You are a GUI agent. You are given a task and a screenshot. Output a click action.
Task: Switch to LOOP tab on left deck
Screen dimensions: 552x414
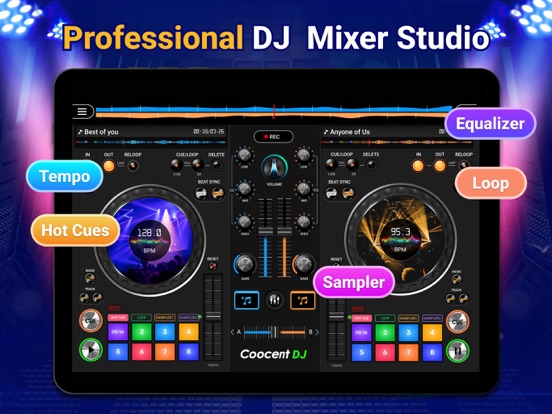tap(142, 318)
